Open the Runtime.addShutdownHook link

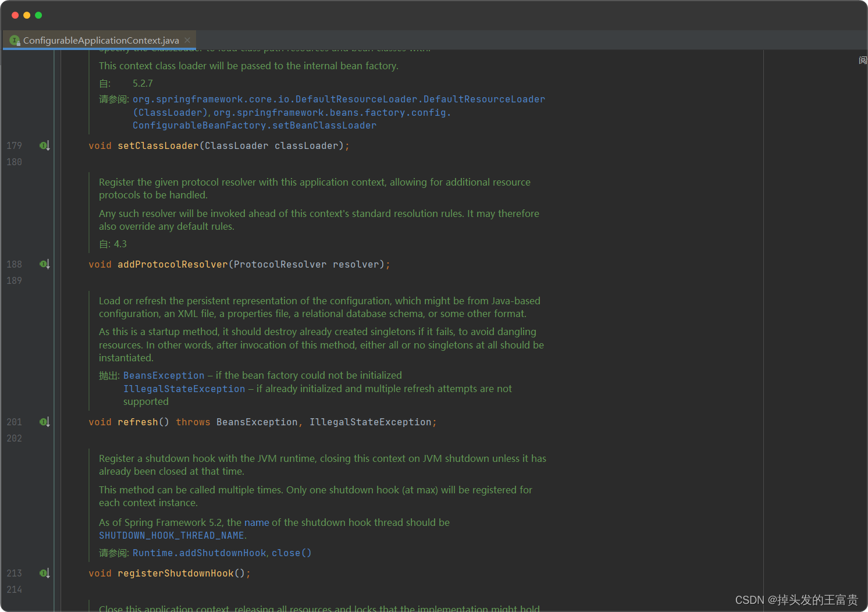point(199,553)
